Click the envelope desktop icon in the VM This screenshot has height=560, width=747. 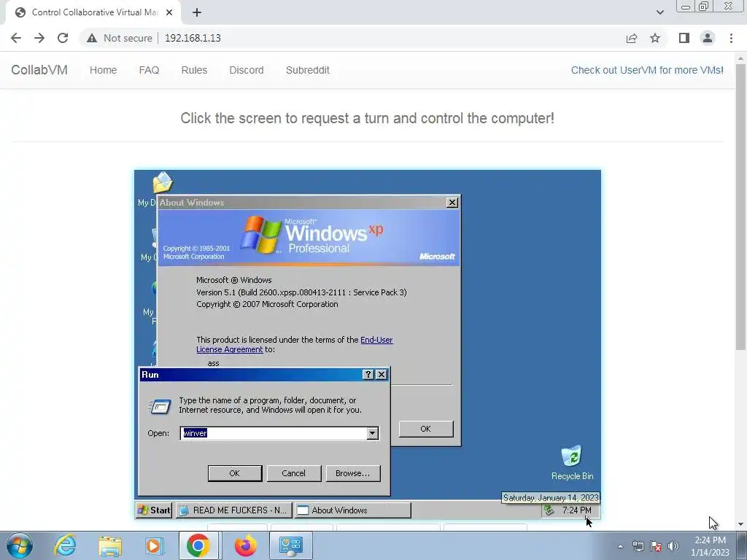[x=163, y=183]
